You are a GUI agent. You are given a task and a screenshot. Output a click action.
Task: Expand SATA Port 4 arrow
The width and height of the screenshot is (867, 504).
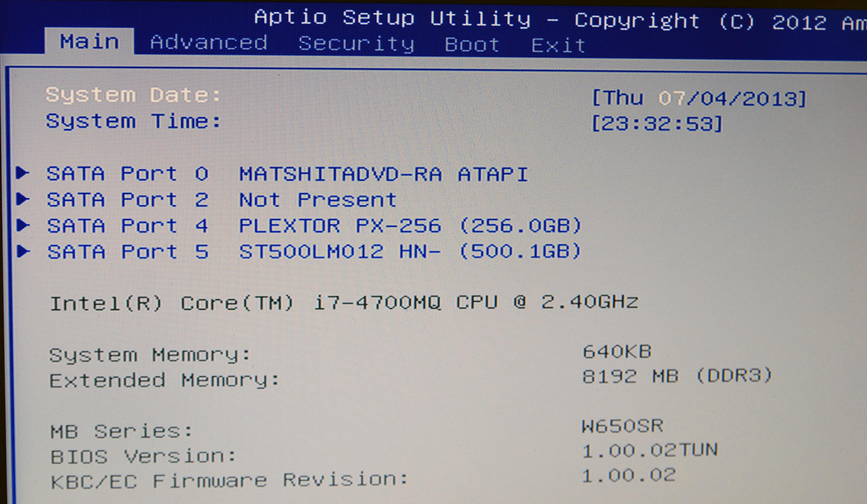23,225
